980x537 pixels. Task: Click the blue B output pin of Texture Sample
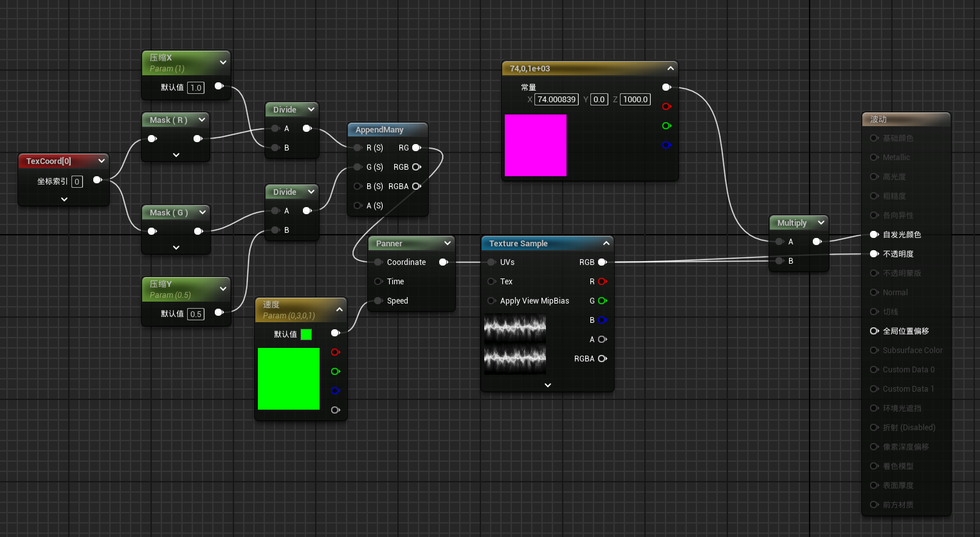click(x=603, y=320)
